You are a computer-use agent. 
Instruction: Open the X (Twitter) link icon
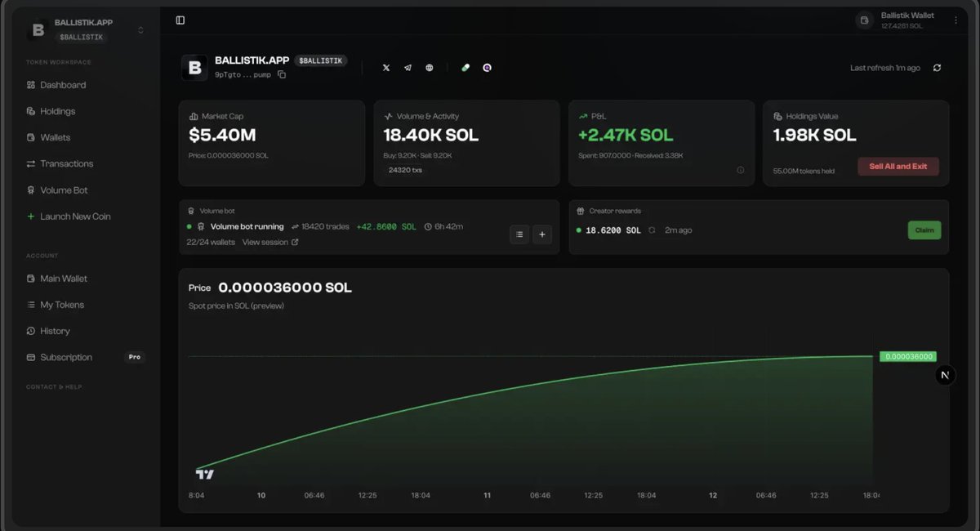[386, 68]
